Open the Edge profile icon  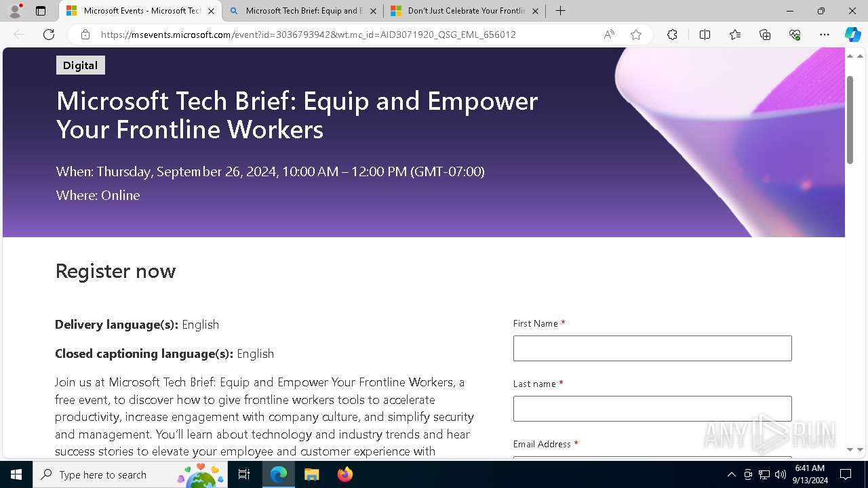point(16,11)
